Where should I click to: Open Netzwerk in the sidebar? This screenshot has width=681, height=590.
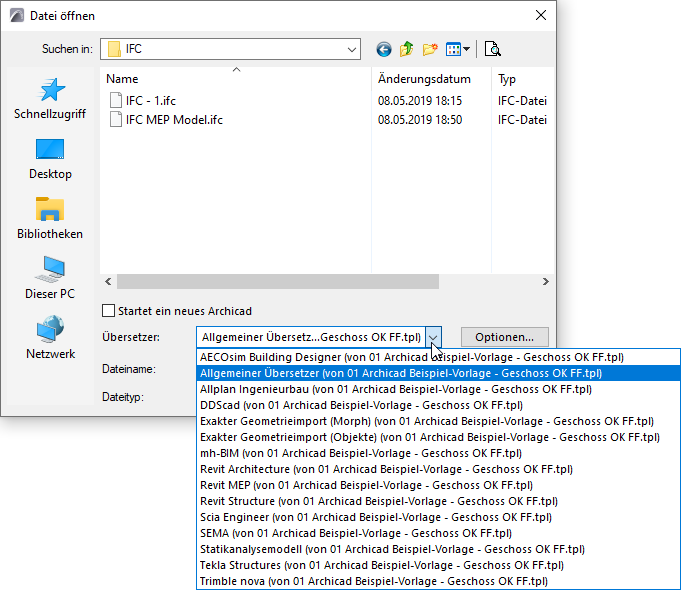[x=50, y=338]
